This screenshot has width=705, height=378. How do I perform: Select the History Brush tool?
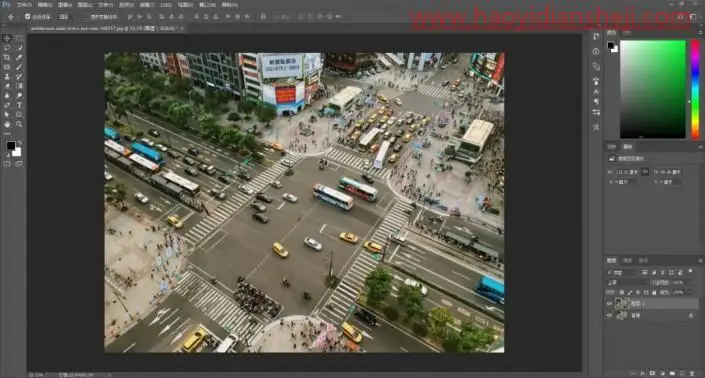click(19, 77)
